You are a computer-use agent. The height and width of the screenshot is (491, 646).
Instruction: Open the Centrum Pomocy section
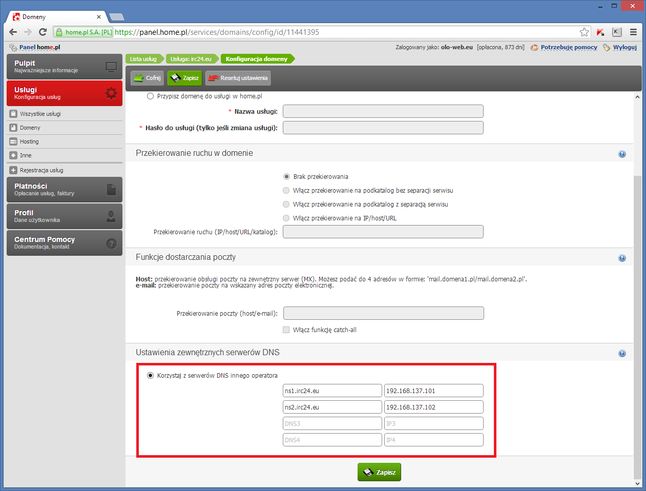point(64,243)
